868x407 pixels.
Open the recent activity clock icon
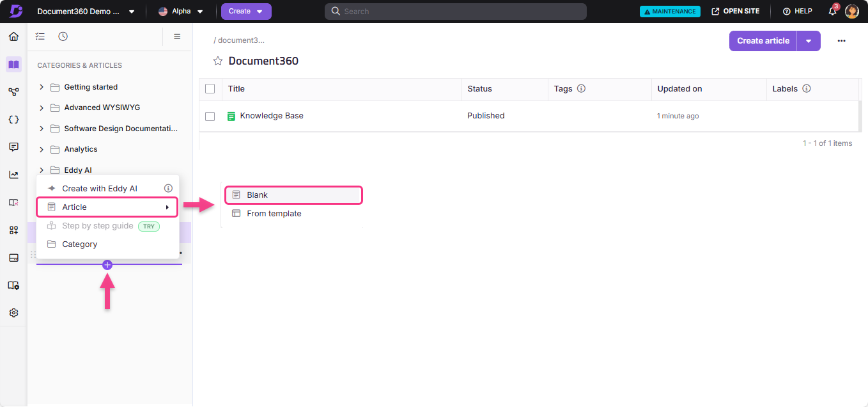click(63, 36)
